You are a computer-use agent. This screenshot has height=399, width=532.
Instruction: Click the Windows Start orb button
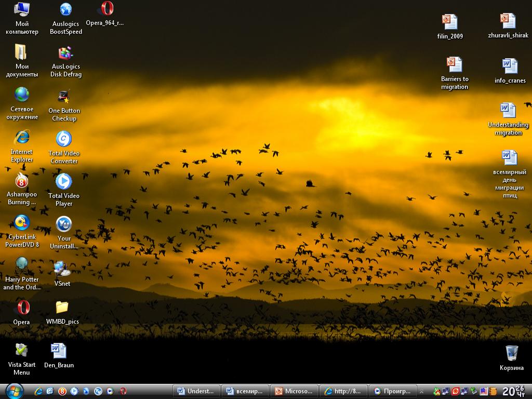pos(14,391)
